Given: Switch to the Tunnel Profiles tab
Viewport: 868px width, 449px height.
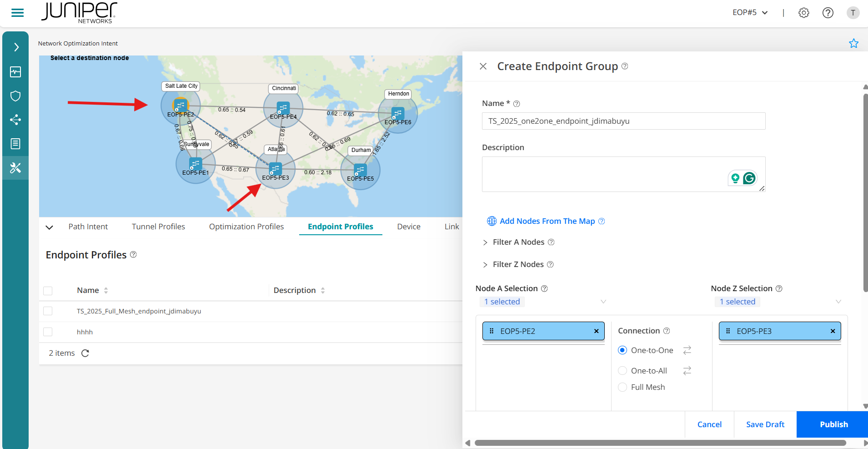Looking at the screenshot, I should pyautogui.click(x=158, y=226).
